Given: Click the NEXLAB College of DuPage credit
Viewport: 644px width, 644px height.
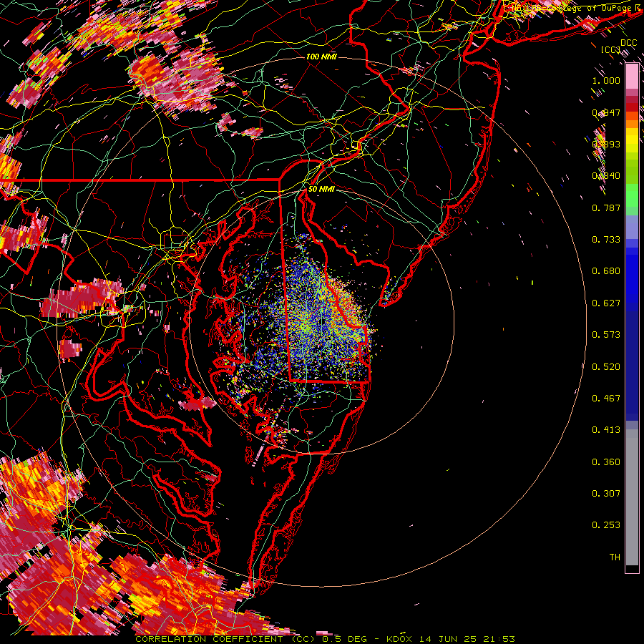Looking at the screenshot, I should (x=574, y=8).
